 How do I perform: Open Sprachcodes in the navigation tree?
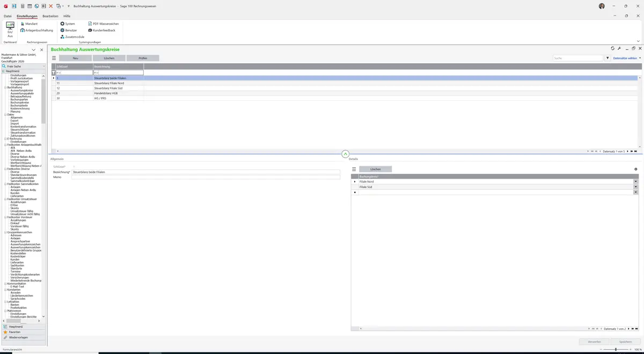[x=19, y=299]
